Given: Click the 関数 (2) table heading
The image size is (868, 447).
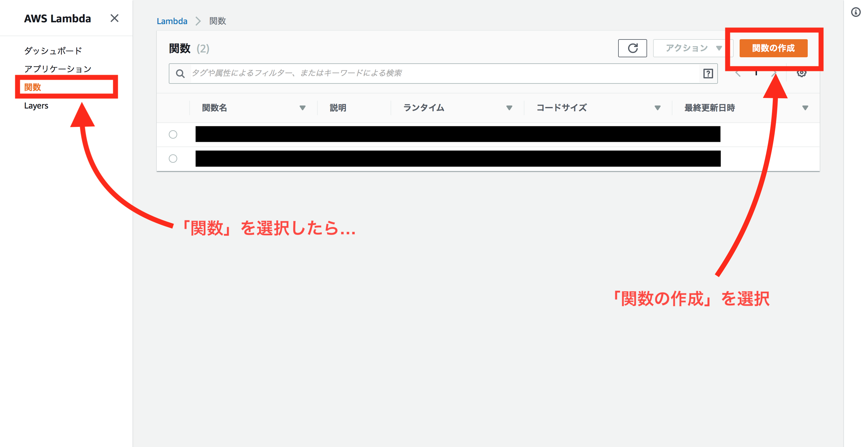Looking at the screenshot, I should (x=189, y=49).
